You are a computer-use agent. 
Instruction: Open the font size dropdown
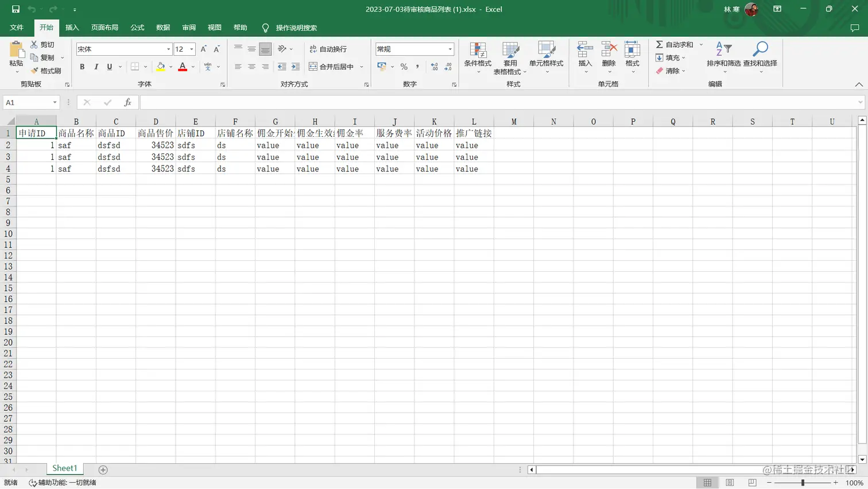tap(192, 49)
